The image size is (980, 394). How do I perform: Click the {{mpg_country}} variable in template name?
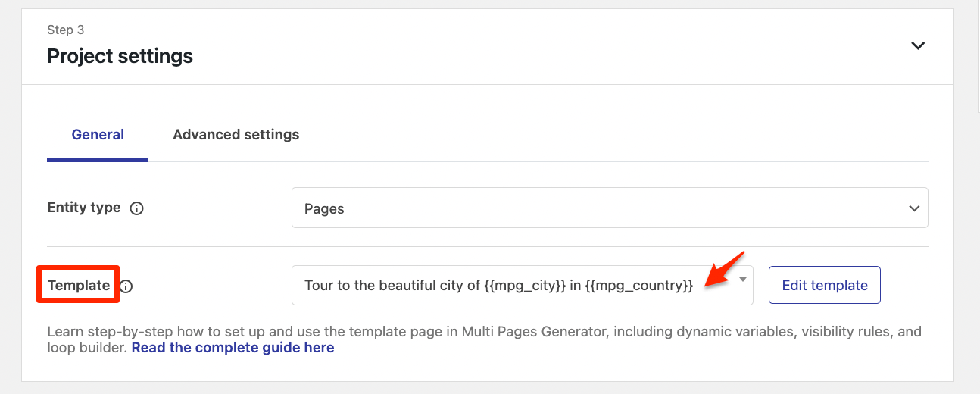[639, 286]
